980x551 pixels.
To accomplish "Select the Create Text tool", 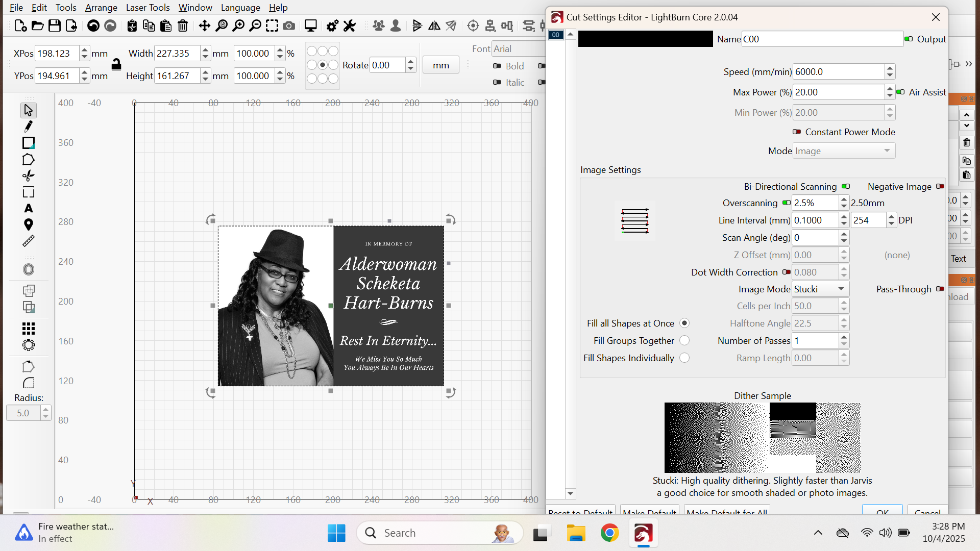I will coord(29,209).
